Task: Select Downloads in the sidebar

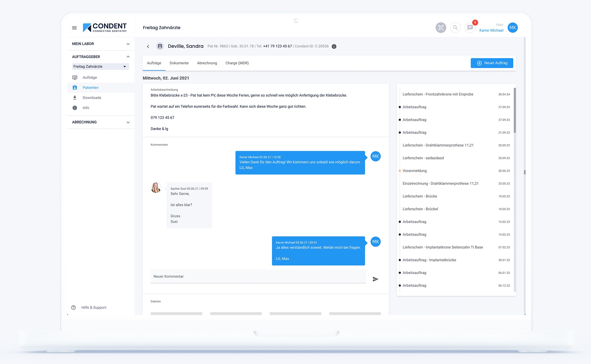Action: pos(92,97)
